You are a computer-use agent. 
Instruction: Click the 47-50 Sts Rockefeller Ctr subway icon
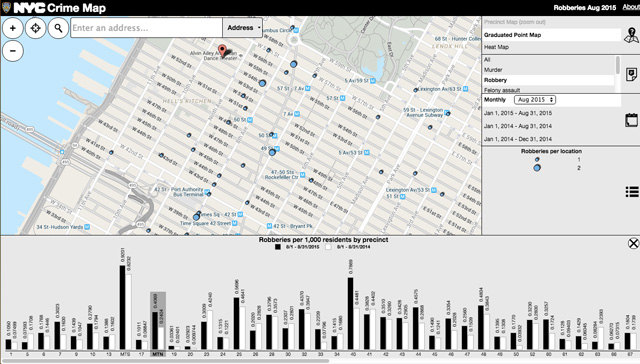coord(302,175)
